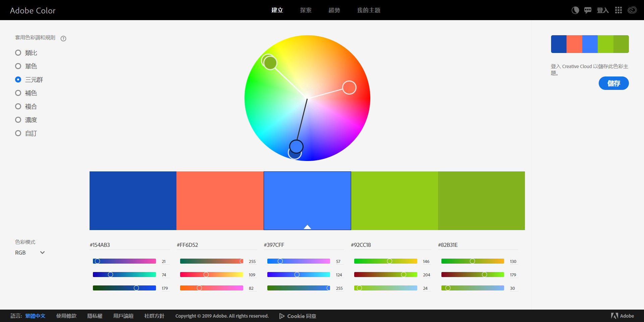This screenshot has width=644, height=322.
Task: Open the RGB color mode dropdown
Action: pos(30,253)
